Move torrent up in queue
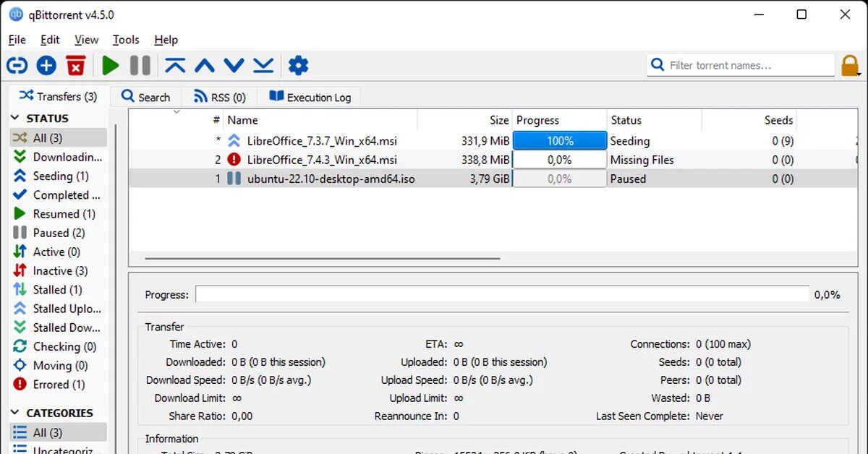 (x=205, y=66)
